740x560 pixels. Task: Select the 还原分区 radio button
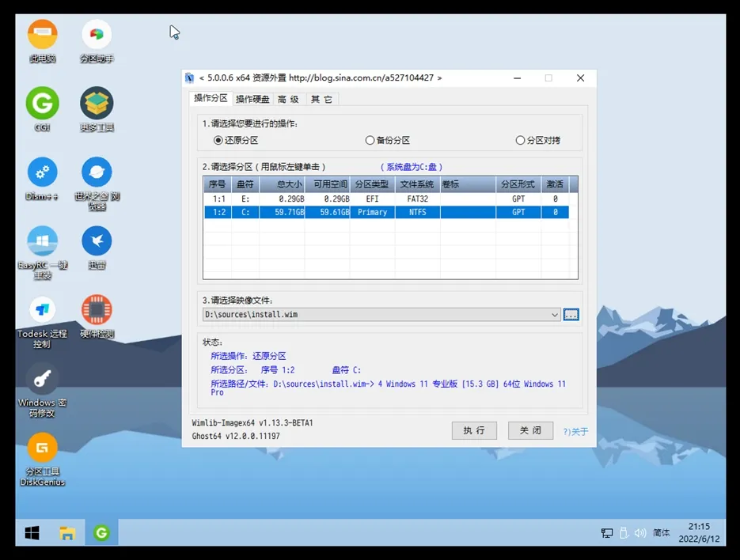(218, 140)
